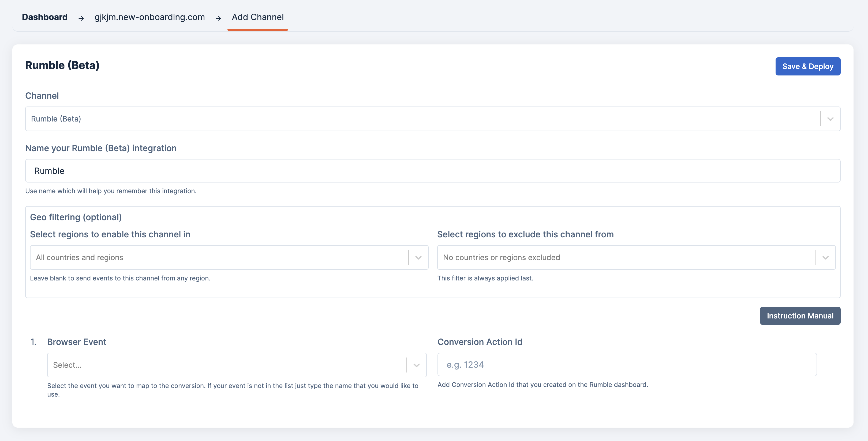Open gjkjm.new-onboarding.com breadcrumb
868x441 pixels.
(x=149, y=17)
